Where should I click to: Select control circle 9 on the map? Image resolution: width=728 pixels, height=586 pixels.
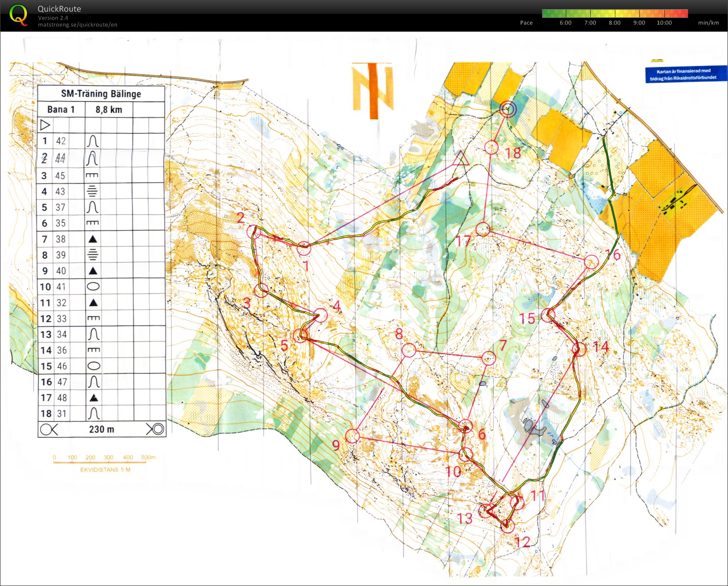352,436
